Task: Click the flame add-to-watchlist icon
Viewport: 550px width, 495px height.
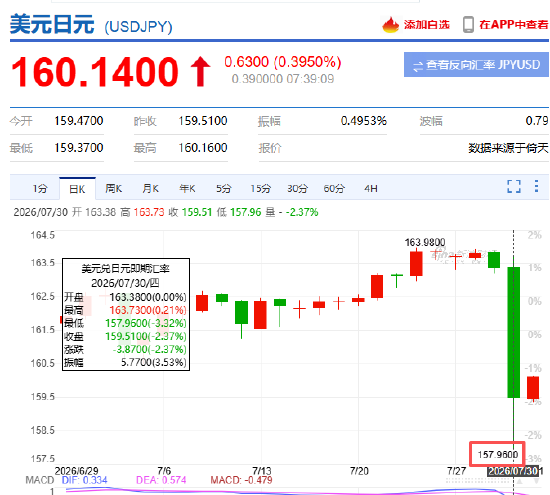Action: coord(390,25)
